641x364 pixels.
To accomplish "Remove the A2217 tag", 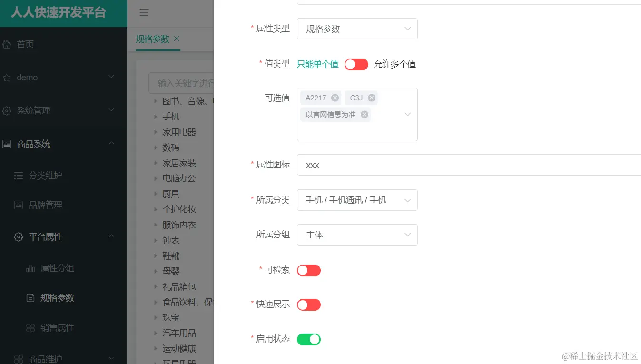I will tap(335, 98).
